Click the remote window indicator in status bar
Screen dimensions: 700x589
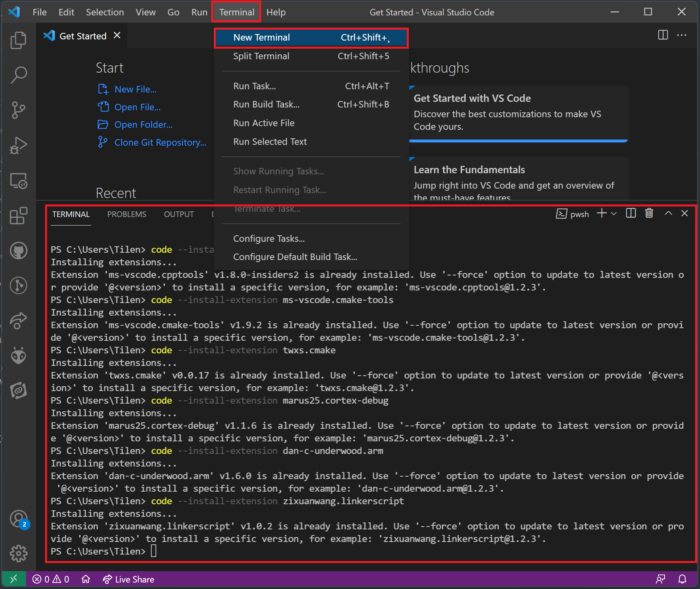[x=14, y=579]
